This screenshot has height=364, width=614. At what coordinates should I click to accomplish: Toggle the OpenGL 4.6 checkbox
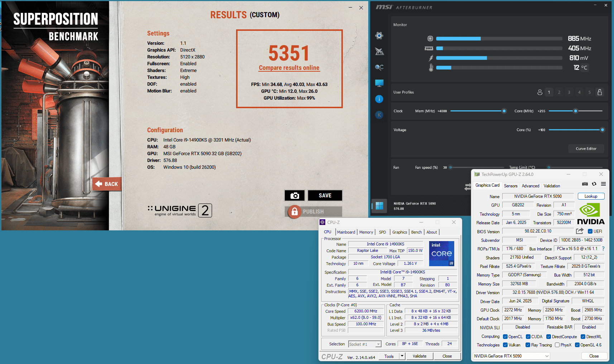[577, 345]
